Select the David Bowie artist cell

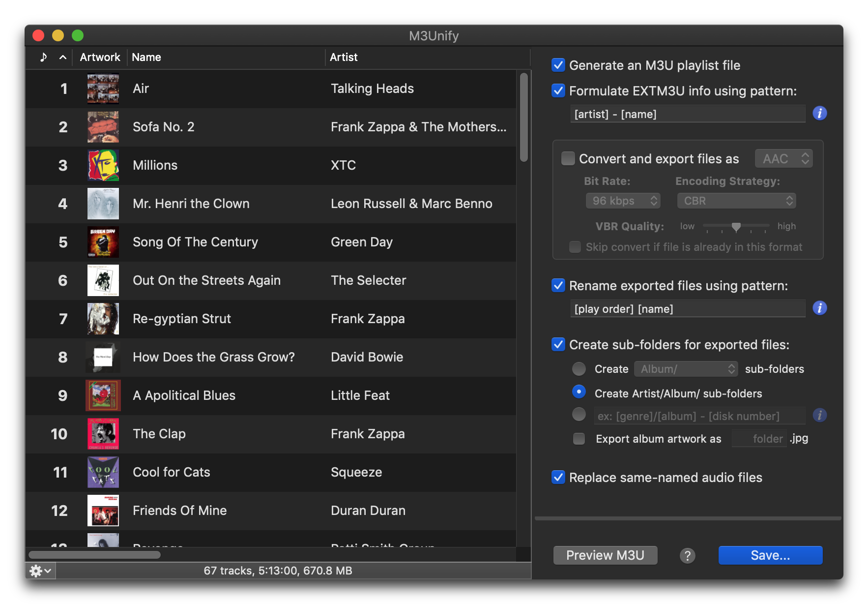(367, 357)
